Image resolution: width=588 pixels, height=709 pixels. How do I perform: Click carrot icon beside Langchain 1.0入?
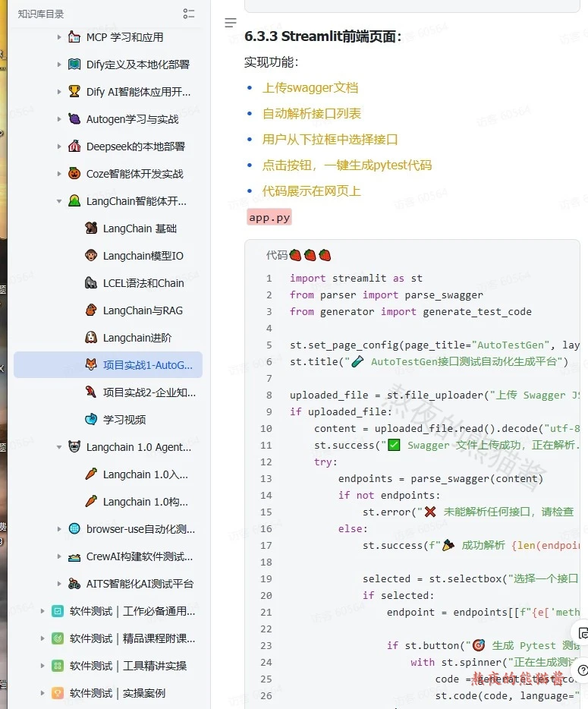[x=91, y=474]
